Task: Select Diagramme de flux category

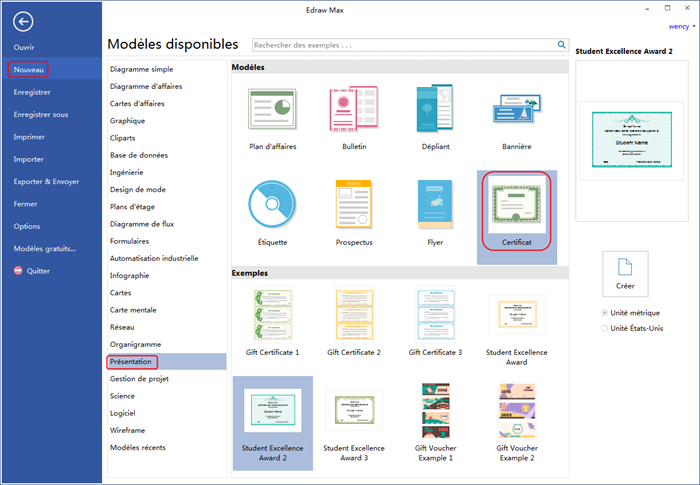Action: 142,224
